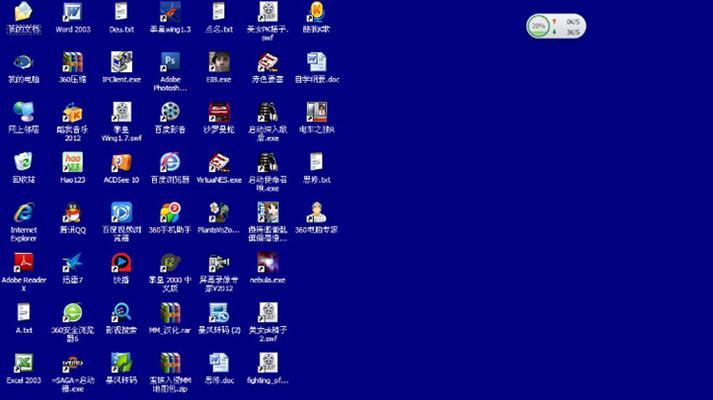This screenshot has height=400, width=713.
Task: Open the My Documents (我的文档) folder icon
Action: [x=24, y=13]
